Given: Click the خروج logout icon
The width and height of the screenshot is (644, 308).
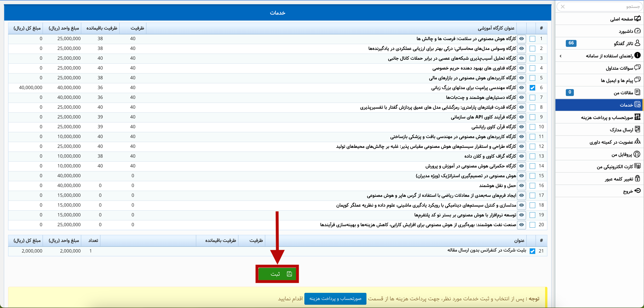Looking at the screenshot, I should [x=637, y=191].
